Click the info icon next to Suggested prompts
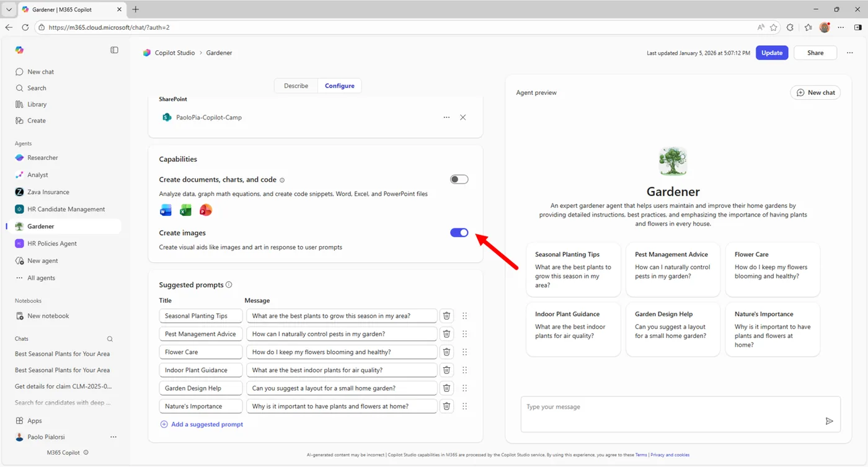This screenshot has height=467, width=868. click(x=229, y=285)
